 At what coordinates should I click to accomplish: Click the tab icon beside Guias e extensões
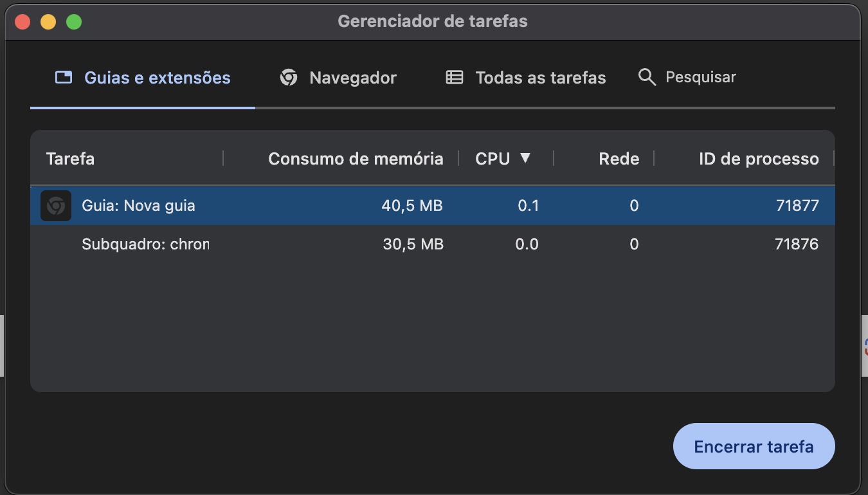pos(63,76)
